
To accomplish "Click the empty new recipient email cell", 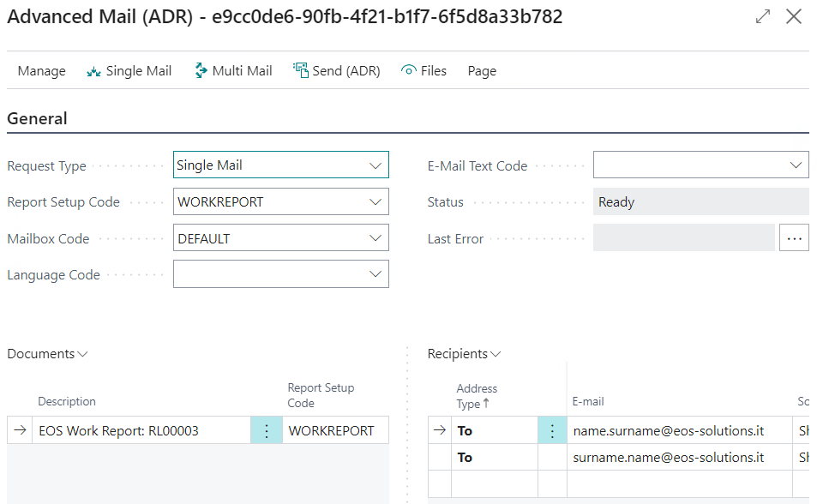I will point(680,483).
